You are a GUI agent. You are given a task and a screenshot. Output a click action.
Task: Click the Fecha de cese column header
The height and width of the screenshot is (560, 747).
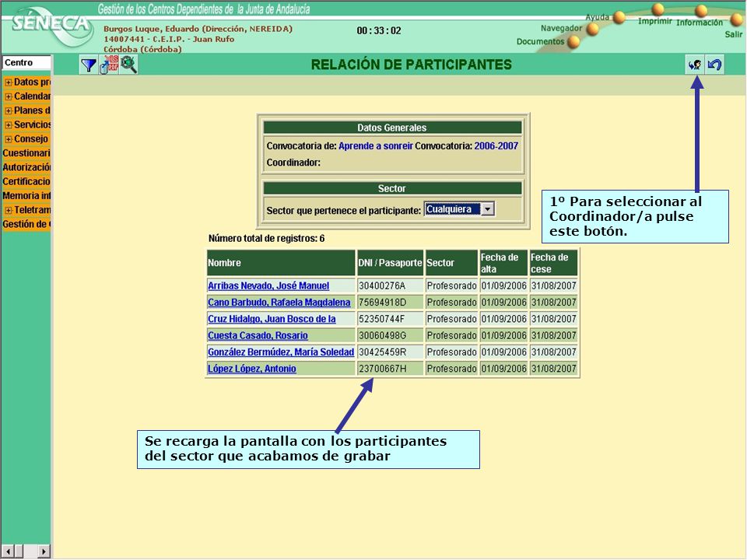click(553, 263)
